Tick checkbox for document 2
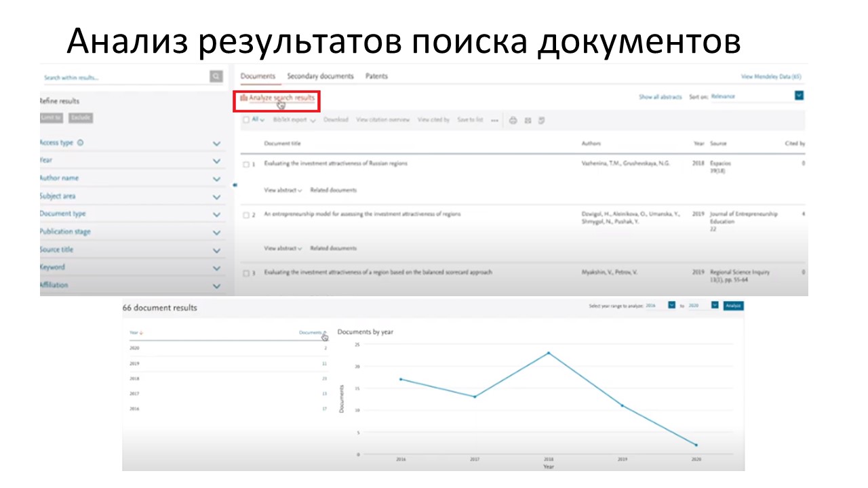 (x=246, y=215)
